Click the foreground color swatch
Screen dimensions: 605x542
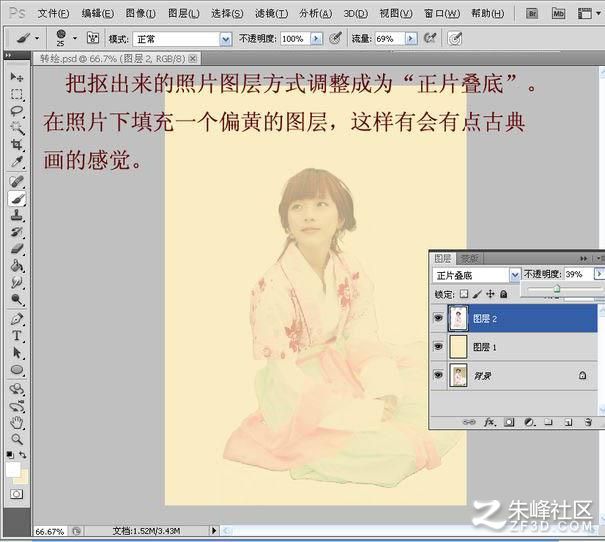(13, 469)
